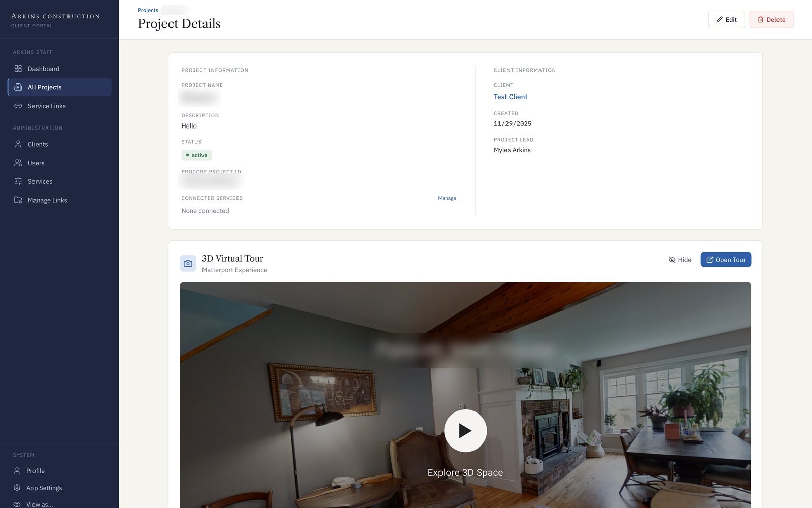
Task: Click the Edit project button
Action: [726, 19]
